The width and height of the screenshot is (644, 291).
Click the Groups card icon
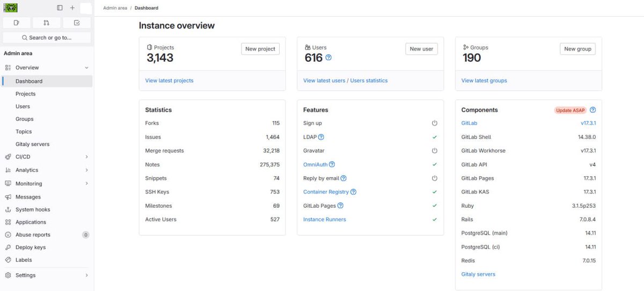click(x=465, y=47)
